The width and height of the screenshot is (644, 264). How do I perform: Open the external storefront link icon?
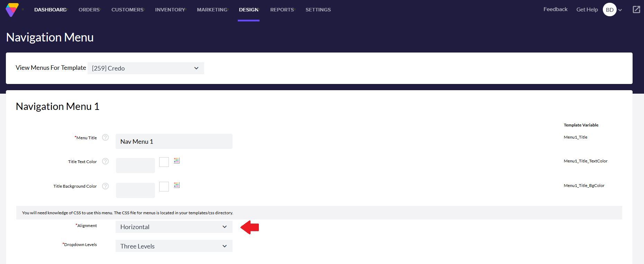coord(636,10)
